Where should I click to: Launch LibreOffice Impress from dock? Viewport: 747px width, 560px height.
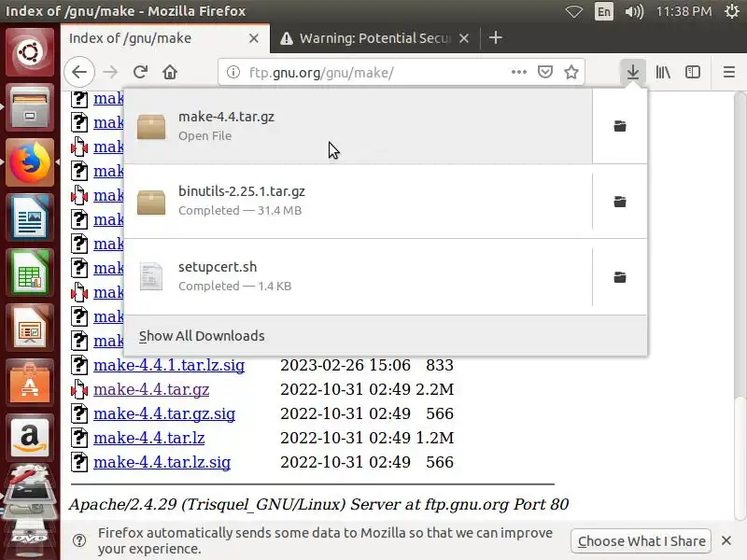pyautogui.click(x=30, y=329)
